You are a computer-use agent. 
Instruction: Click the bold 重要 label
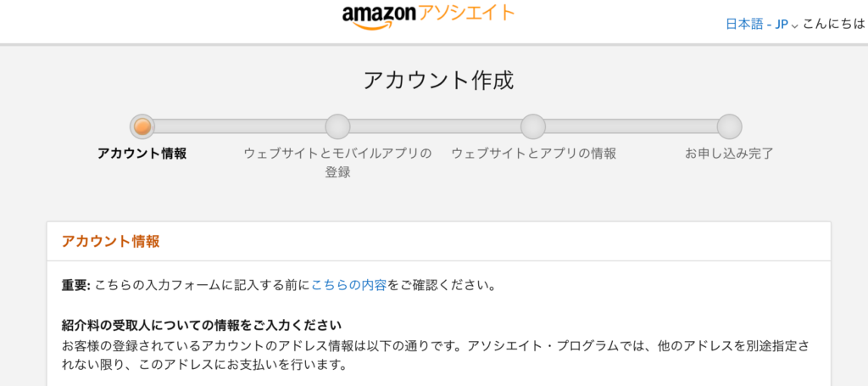click(x=75, y=285)
